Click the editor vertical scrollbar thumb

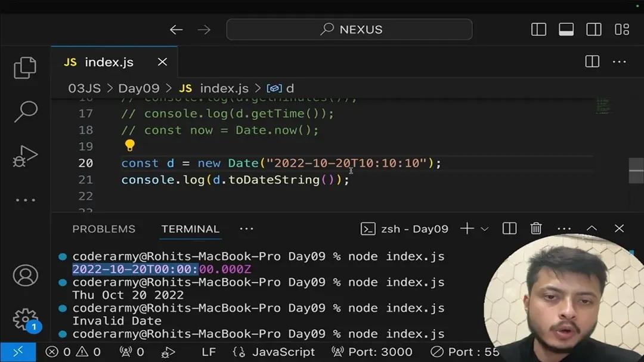(x=636, y=171)
